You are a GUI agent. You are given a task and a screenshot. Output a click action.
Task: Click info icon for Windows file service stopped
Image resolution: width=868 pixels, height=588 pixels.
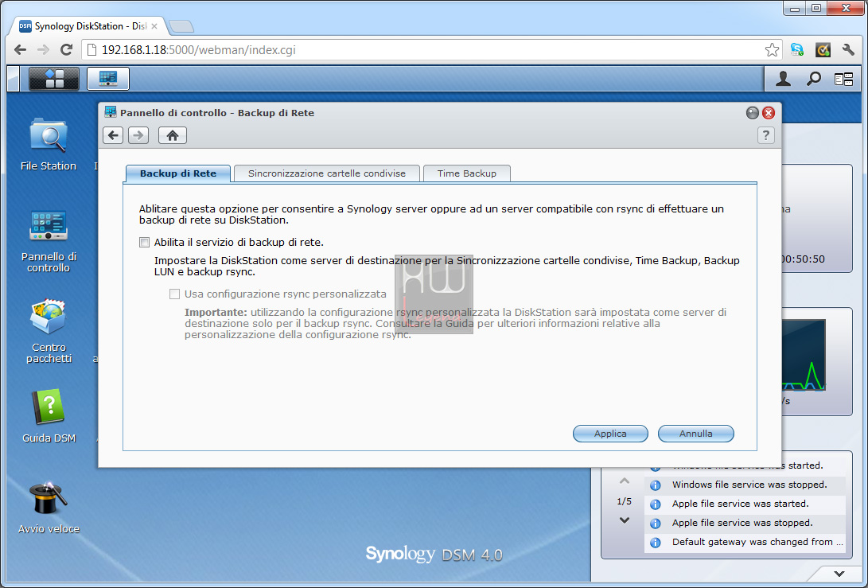[656, 485]
